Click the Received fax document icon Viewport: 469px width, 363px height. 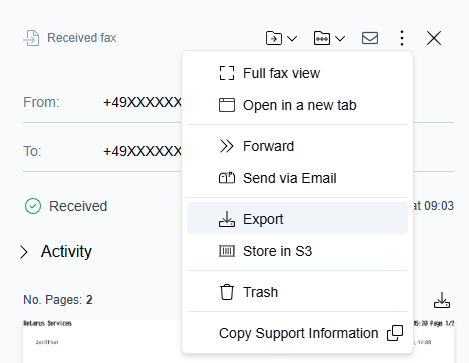click(31, 38)
